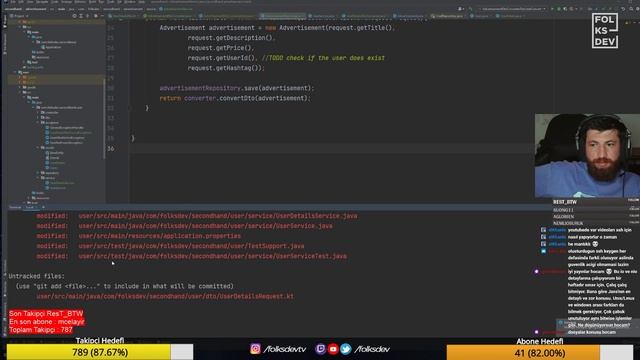Click the line "advertisementRepository.save(advertisement);"
The width and height of the screenshot is (640, 360).
pos(237,88)
